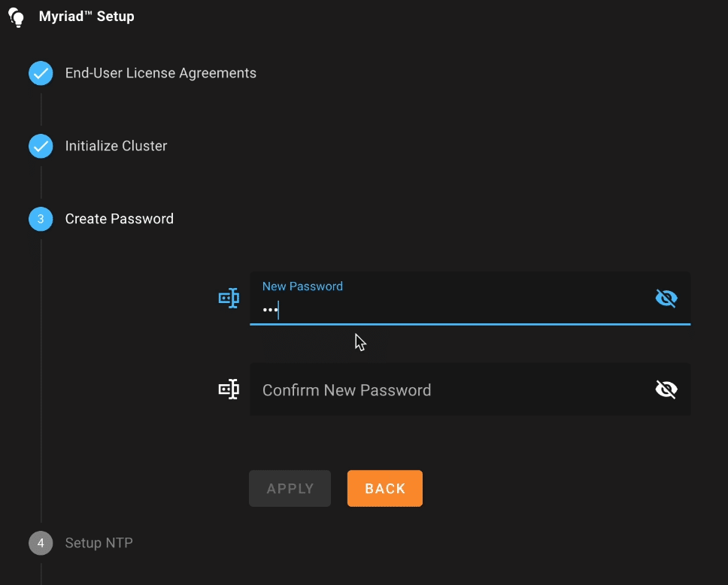Expand the Initialize Cluster step
Image resolution: width=728 pixels, height=585 pixels.
(116, 146)
